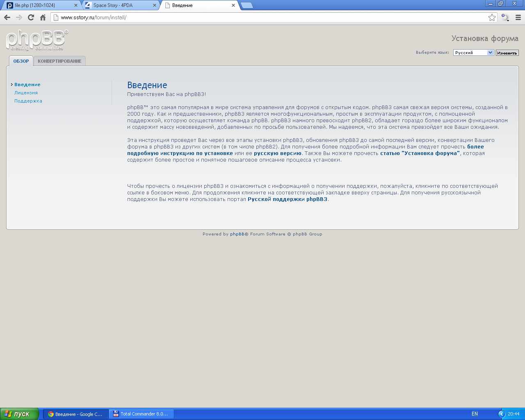Screen dimensions: 525x420
Task: Open the Русской поддержки phpBB3 link
Action: coord(287,199)
